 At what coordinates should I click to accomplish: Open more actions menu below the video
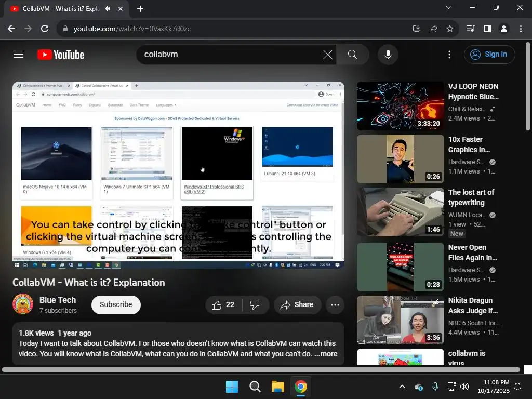335,304
